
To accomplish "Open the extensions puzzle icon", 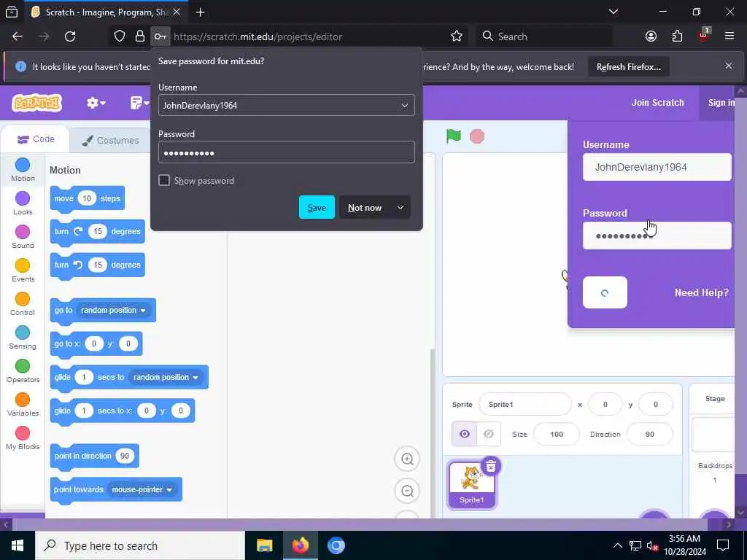I will pyautogui.click(x=677, y=36).
